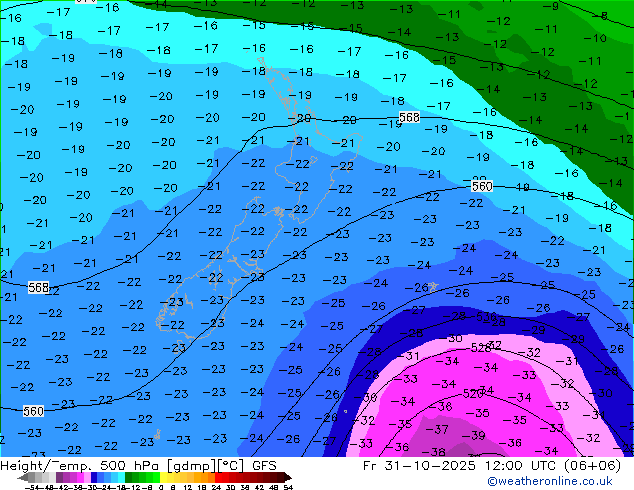Click the -39 temperature value
This screenshot has width=634, height=490.
pyautogui.click(x=473, y=435)
